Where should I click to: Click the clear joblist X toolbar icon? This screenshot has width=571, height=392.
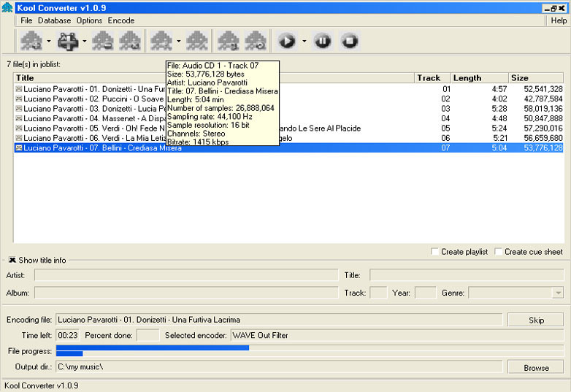click(130, 41)
